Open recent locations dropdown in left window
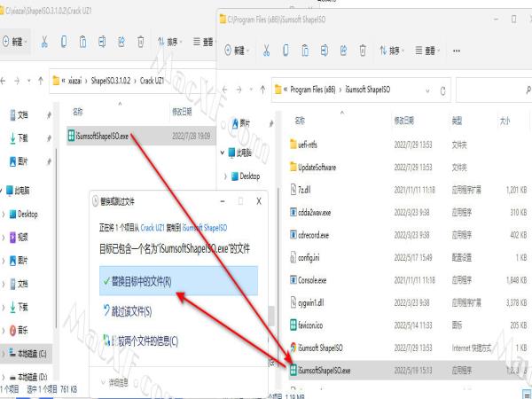The image size is (532, 399). [x=28, y=81]
